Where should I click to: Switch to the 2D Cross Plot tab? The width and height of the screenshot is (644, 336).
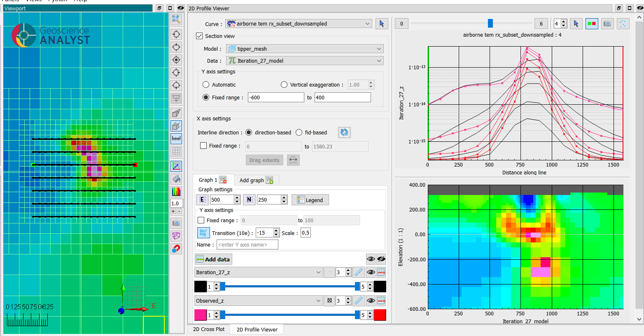[209, 329]
